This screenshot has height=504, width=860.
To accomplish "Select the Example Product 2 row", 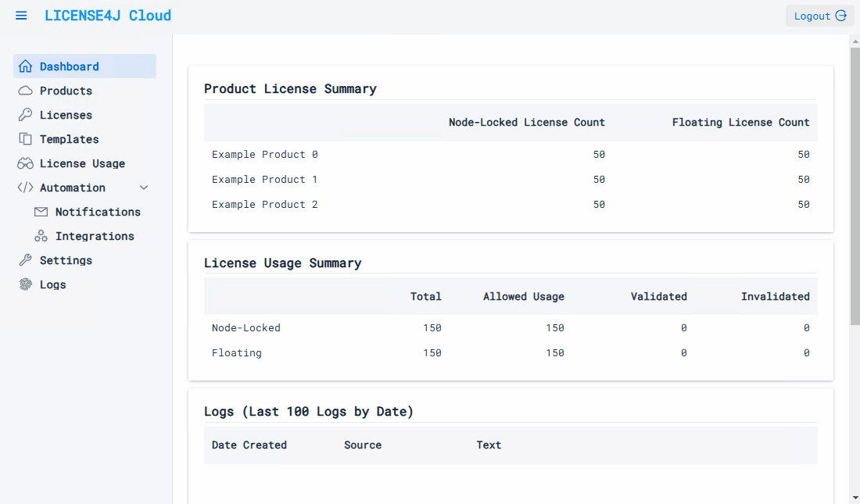I will point(511,204).
